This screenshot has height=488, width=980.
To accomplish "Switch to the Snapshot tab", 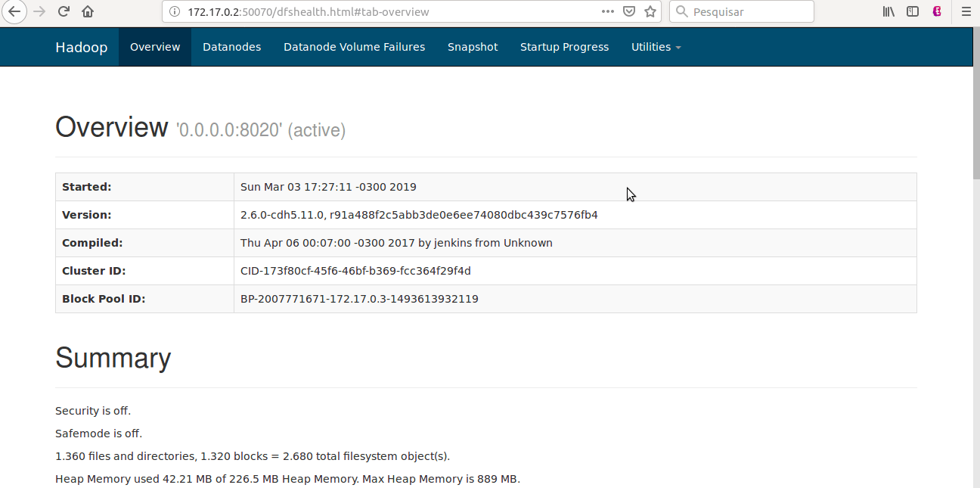I will coord(473,47).
